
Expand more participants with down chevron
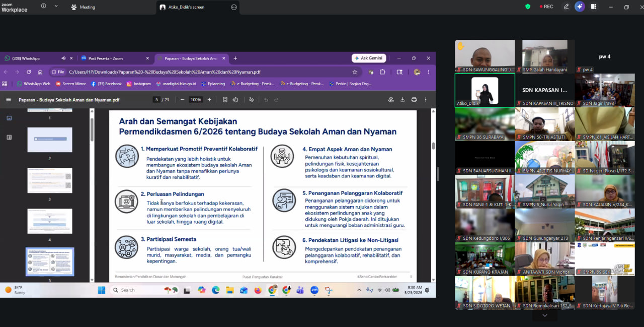point(545,315)
